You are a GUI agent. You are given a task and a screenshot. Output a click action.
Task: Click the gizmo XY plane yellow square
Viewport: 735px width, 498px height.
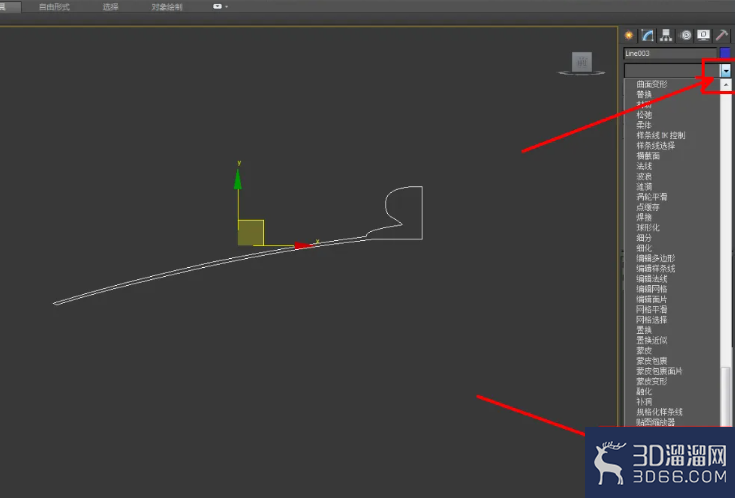click(250, 233)
